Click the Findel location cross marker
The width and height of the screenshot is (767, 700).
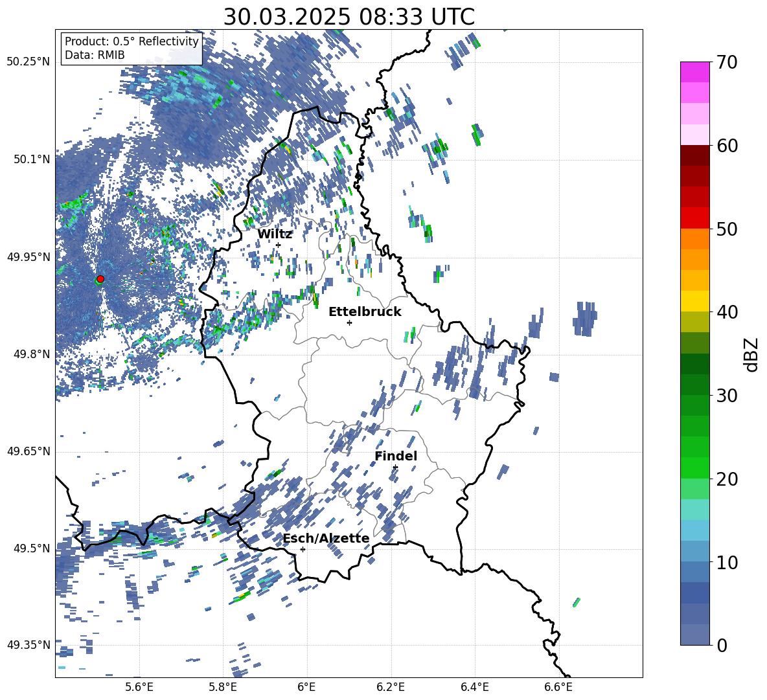[x=395, y=468]
